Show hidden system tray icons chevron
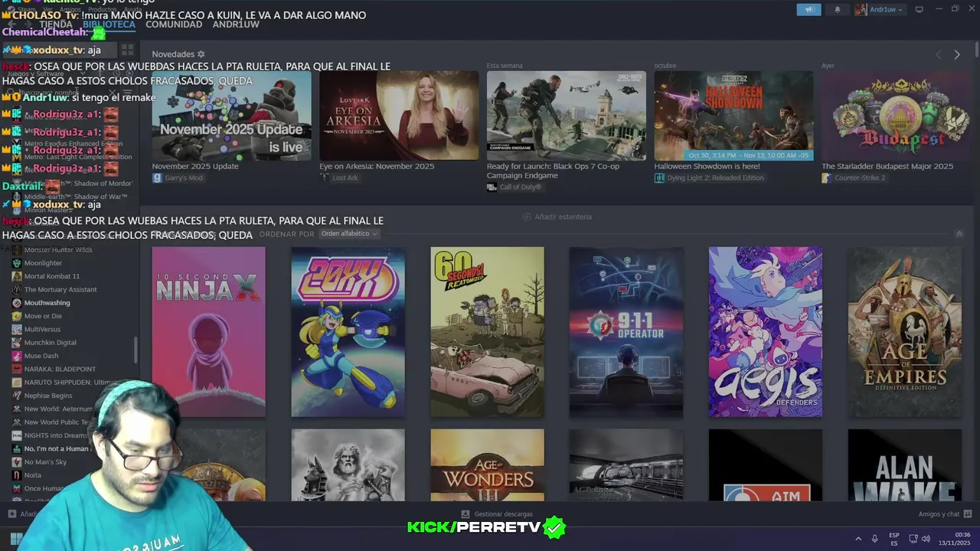The height and width of the screenshot is (551, 980). click(x=858, y=539)
